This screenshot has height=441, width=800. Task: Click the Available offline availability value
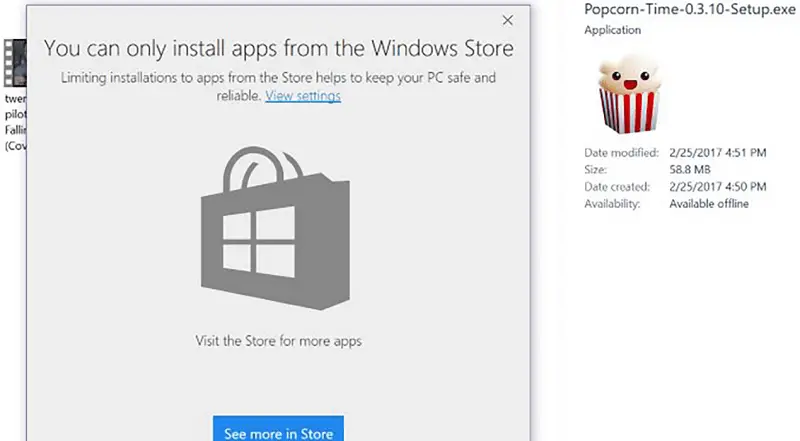tap(709, 204)
